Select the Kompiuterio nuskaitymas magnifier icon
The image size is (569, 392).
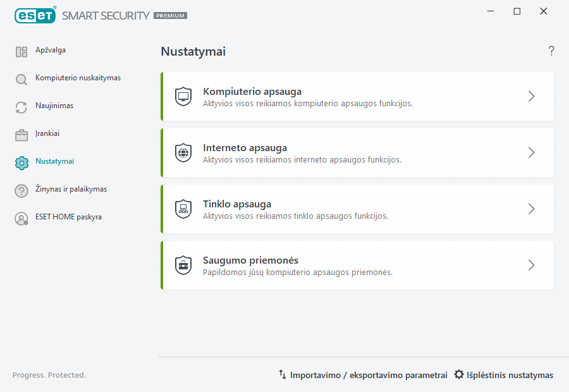21,78
